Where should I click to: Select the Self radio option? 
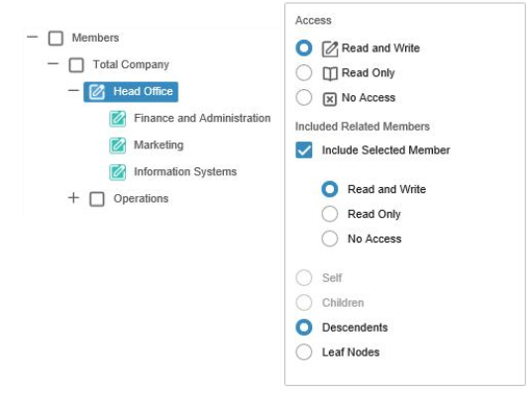pyautogui.click(x=304, y=278)
